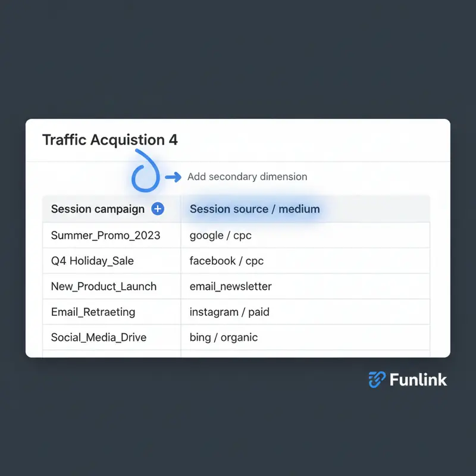Viewport: 476px width, 476px height.
Task: Select the Session campaign column header
Action: pyautogui.click(x=98, y=209)
